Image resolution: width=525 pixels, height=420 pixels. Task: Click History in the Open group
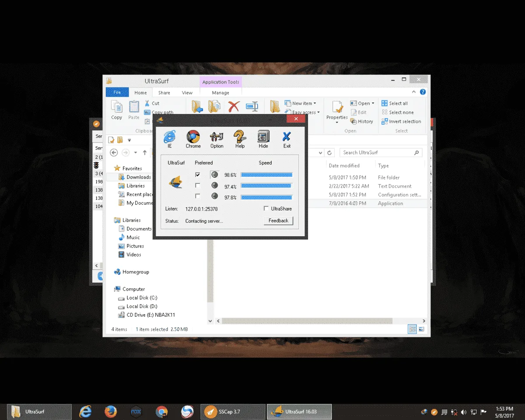click(x=361, y=122)
